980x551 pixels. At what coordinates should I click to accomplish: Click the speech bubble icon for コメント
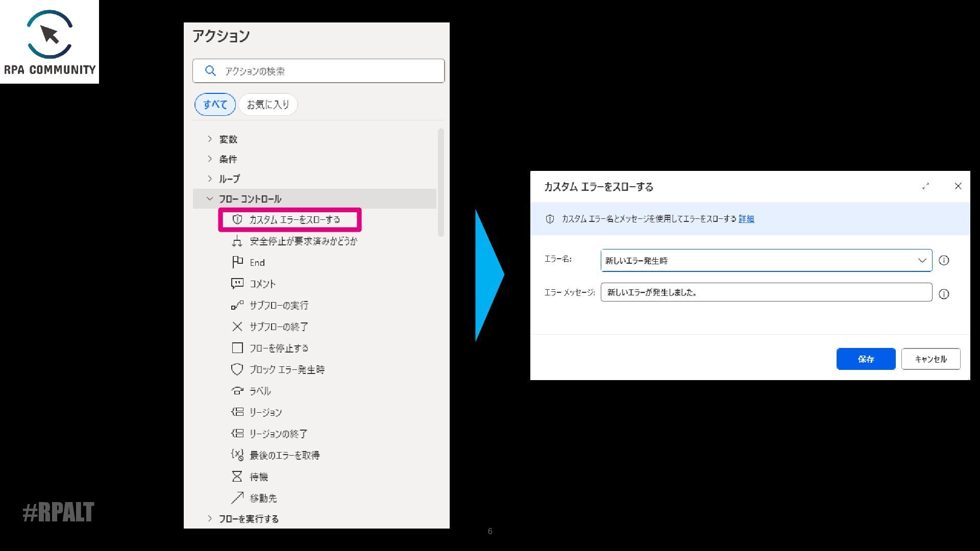click(x=237, y=283)
